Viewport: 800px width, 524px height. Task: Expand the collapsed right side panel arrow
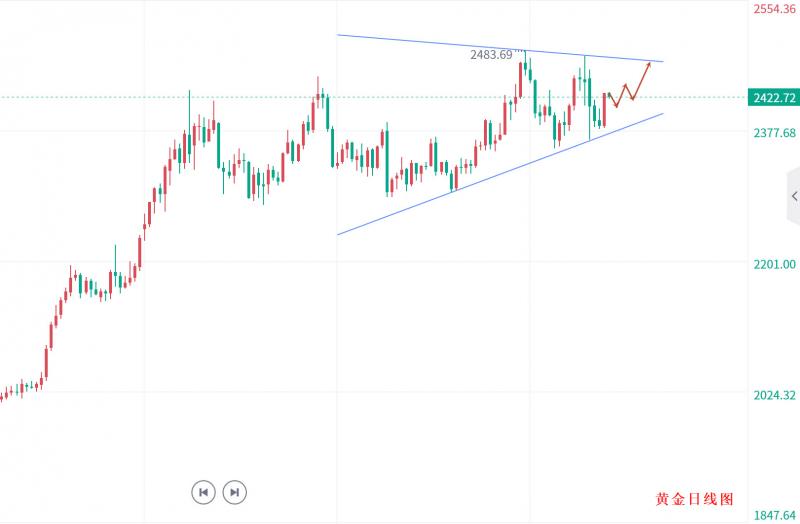coord(794,196)
